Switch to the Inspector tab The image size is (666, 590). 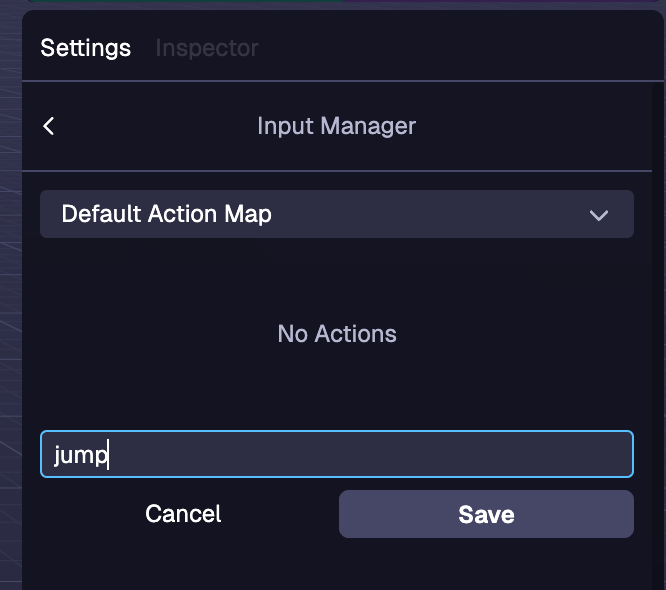(x=207, y=48)
